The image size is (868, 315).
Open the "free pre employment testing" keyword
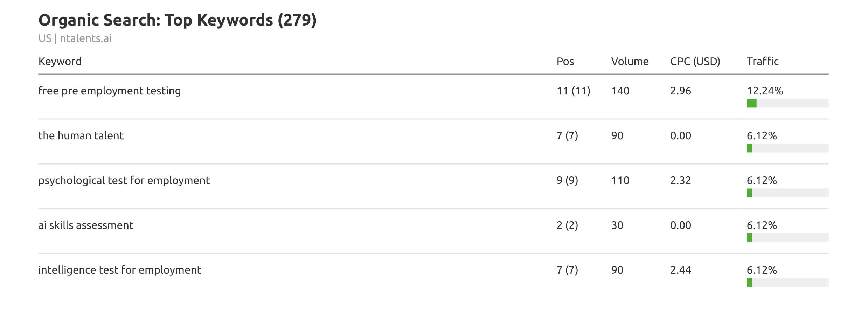pos(110,91)
